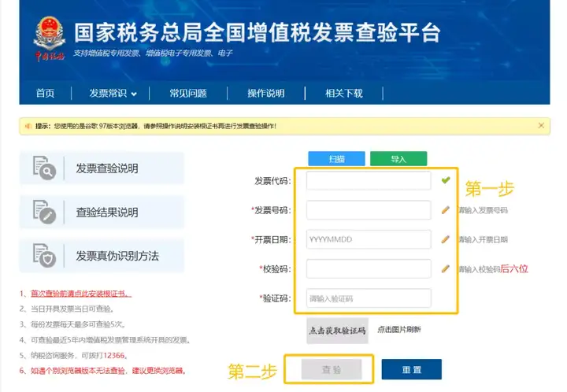Click pencil icon beside 校验码 field
The image size is (567, 392).
point(446,268)
